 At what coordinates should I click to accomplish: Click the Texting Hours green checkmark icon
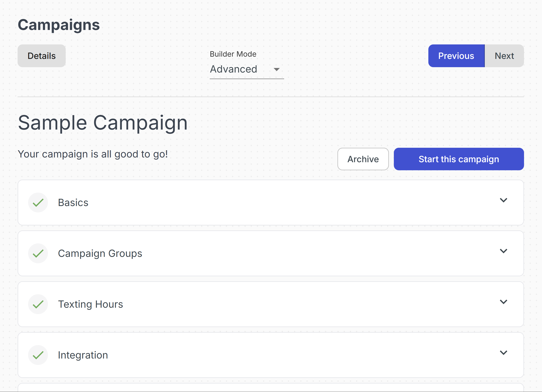coord(38,304)
